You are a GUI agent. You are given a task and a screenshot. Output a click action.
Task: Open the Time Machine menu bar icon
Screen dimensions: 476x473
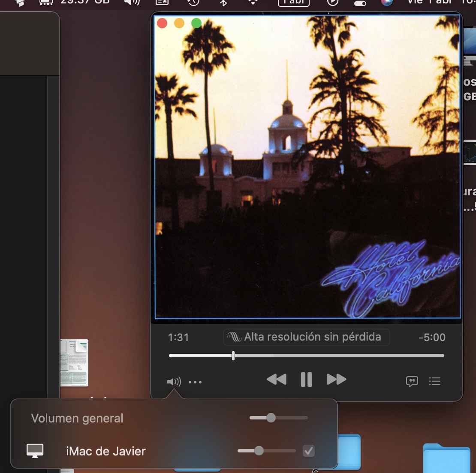[x=193, y=2]
